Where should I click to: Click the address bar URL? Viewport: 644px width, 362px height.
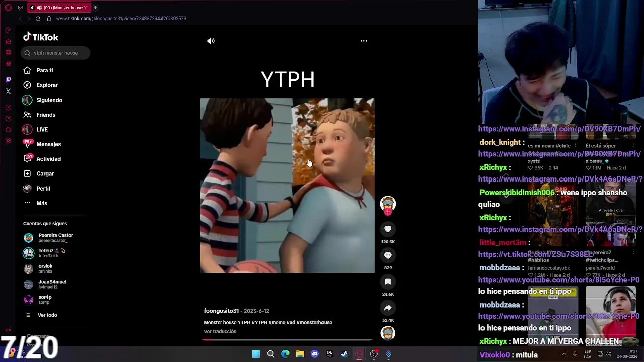[121, 19]
